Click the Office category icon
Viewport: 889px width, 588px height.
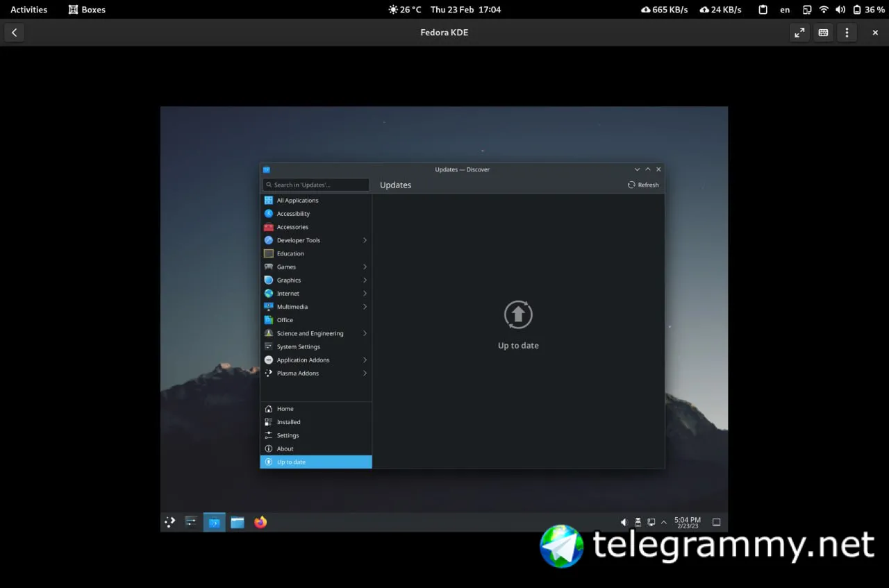(269, 320)
